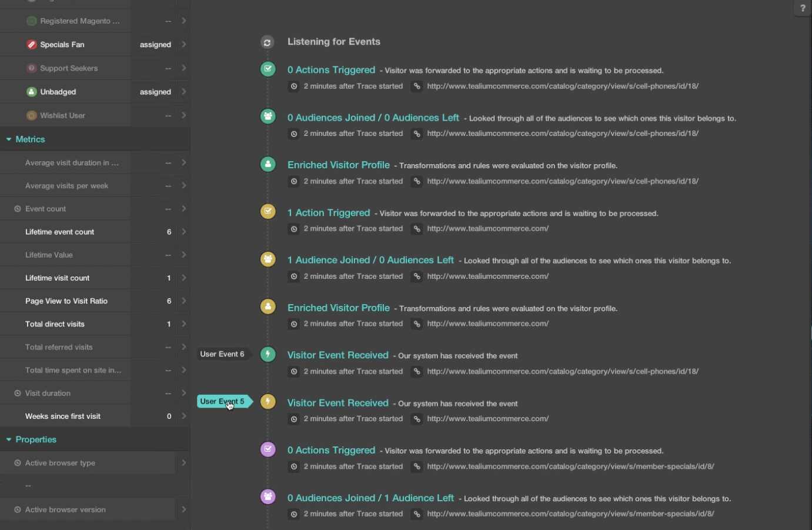Select the Weeks since first visit metric
This screenshot has width=812, height=530.
tap(63, 416)
